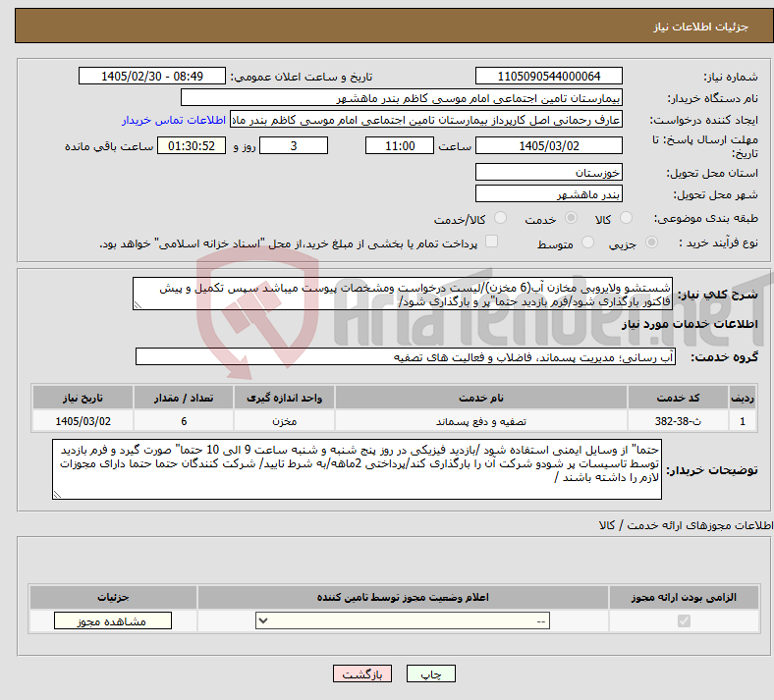Click the quantity cell showing 6
Screen dimensions: 774x700
(184, 421)
